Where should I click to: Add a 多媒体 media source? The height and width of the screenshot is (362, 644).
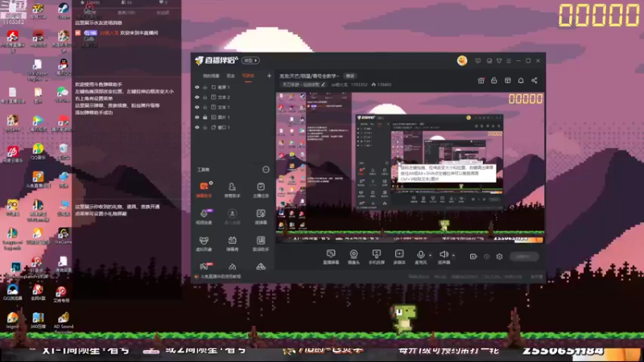point(399,257)
